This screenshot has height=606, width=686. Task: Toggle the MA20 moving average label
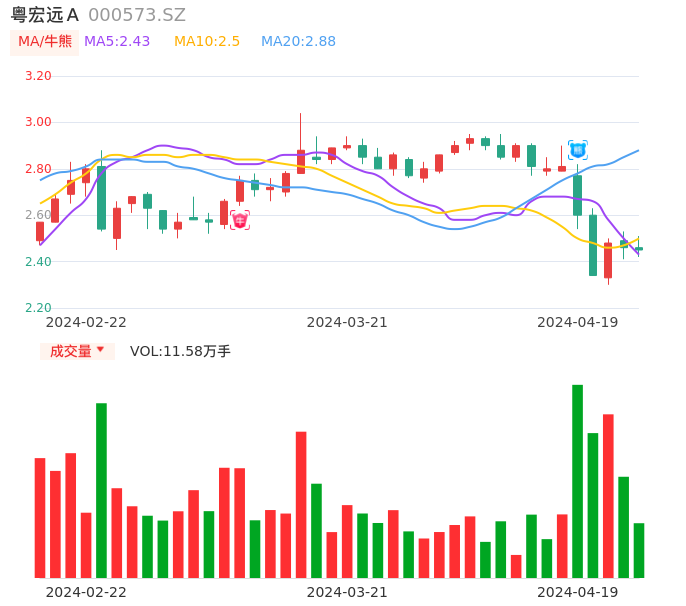(x=298, y=42)
